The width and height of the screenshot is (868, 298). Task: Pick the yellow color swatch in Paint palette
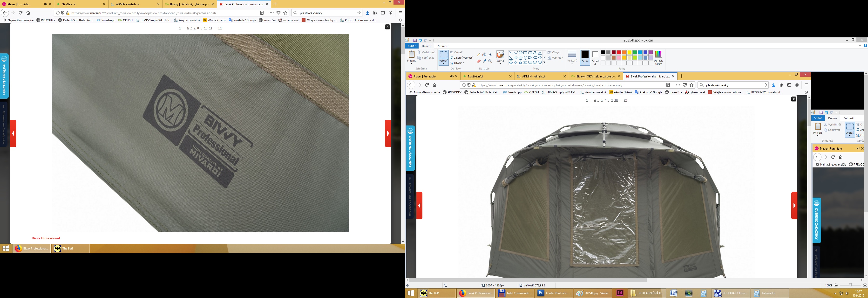[x=630, y=52]
